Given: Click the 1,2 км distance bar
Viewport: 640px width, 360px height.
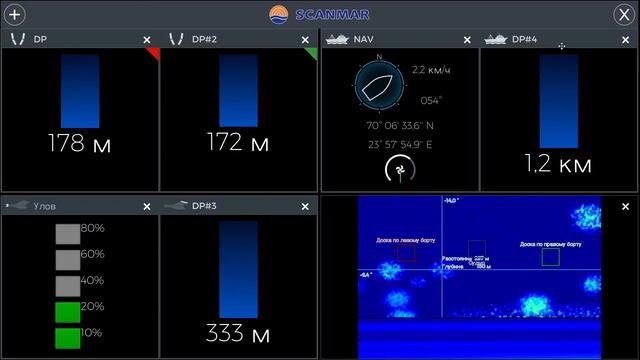Looking at the screenshot, I should 559,101.
